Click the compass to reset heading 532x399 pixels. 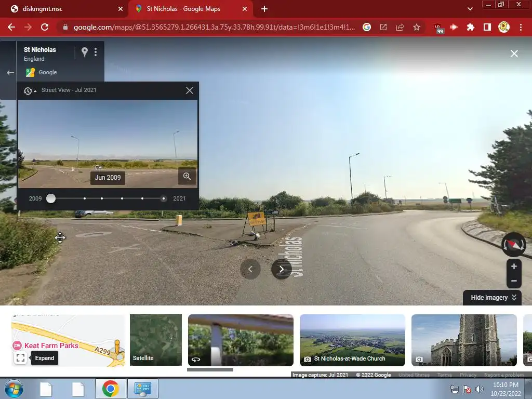pyautogui.click(x=514, y=244)
